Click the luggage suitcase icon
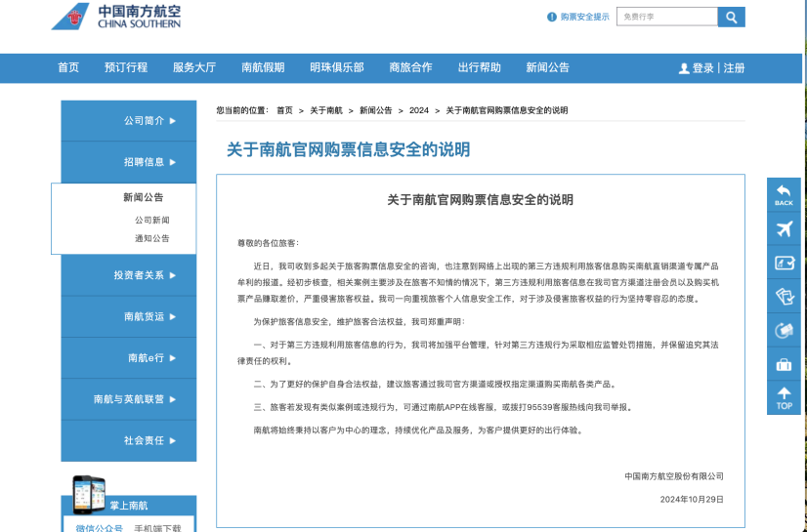807x532 pixels. point(784,364)
